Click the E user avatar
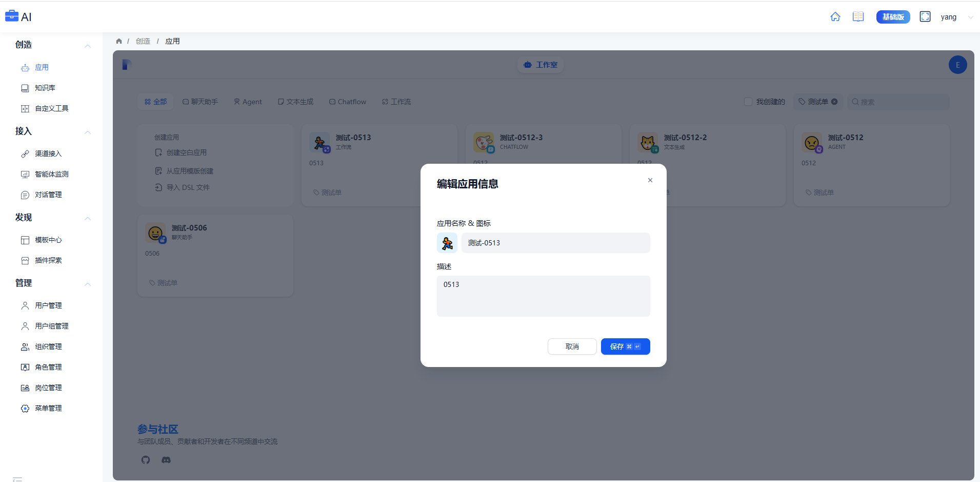This screenshot has height=482, width=980. [x=957, y=65]
